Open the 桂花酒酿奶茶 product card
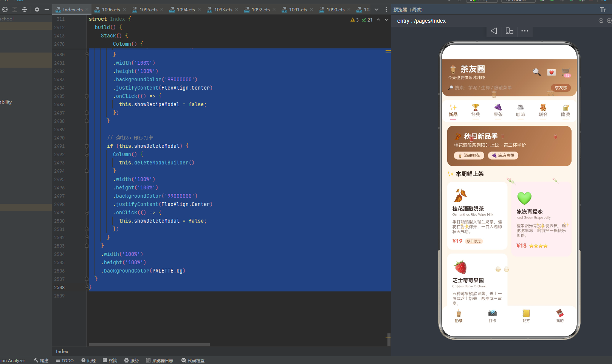612x364 pixels. pyautogui.click(x=477, y=216)
